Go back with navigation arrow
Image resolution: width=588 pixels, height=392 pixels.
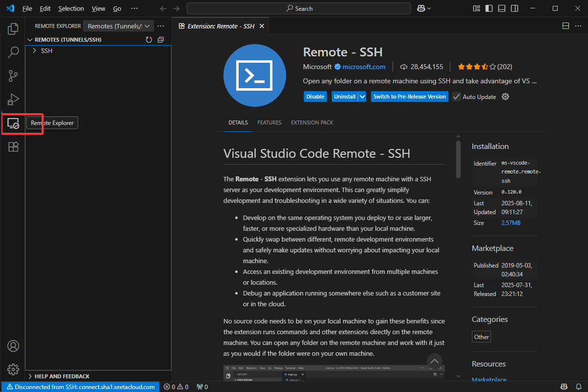(164, 8)
